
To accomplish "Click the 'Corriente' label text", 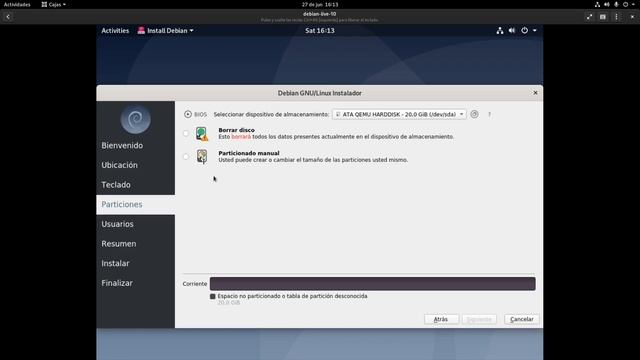I will [195, 284].
